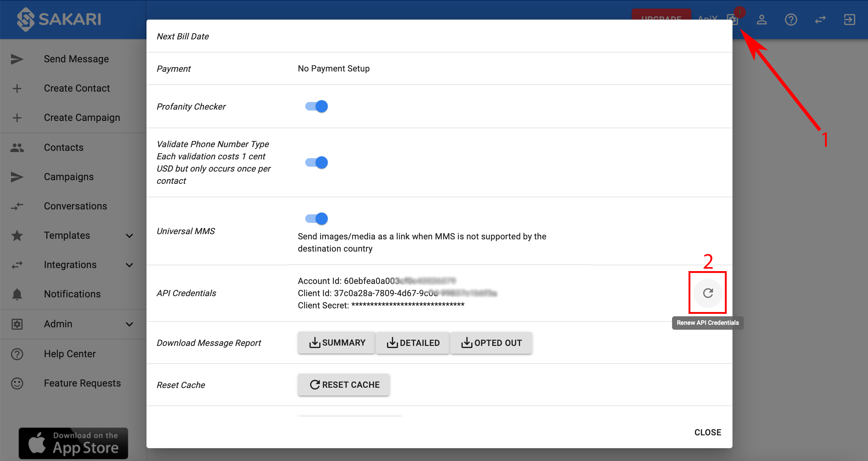Click the bell icon for Notifications

pos(17,294)
